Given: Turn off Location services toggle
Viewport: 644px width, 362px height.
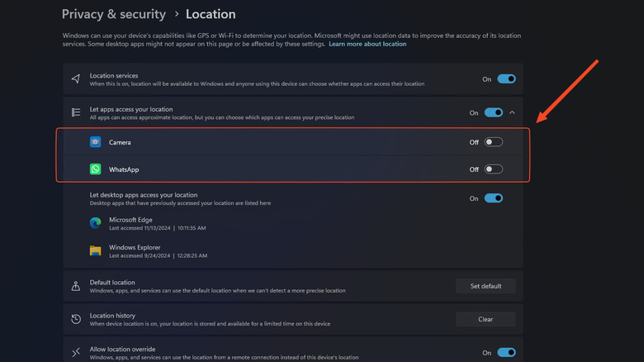Looking at the screenshot, I should 506,79.
